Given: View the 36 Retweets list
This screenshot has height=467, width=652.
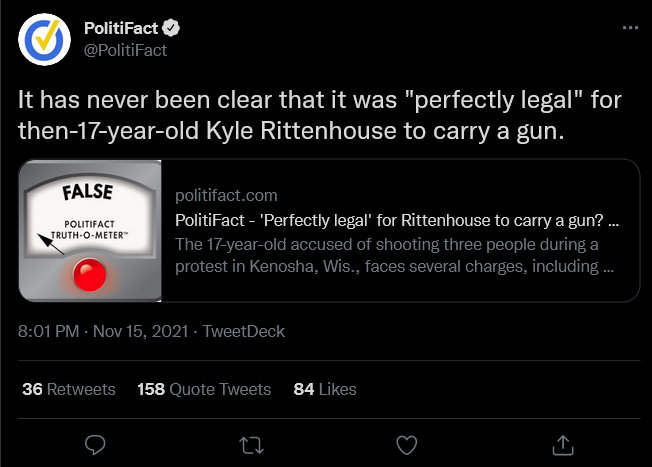Looking at the screenshot, I should tap(68, 389).
